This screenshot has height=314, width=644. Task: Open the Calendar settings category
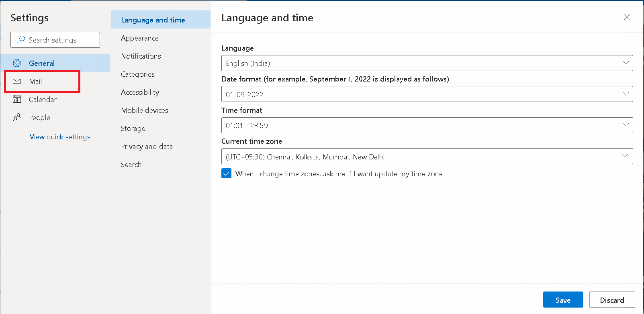[x=55, y=99]
